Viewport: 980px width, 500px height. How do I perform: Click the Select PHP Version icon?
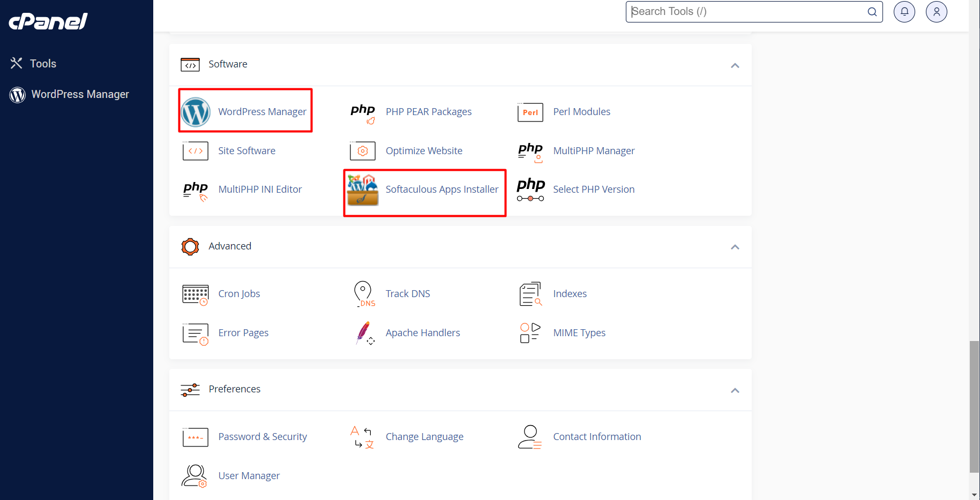pyautogui.click(x=530, y=190)
